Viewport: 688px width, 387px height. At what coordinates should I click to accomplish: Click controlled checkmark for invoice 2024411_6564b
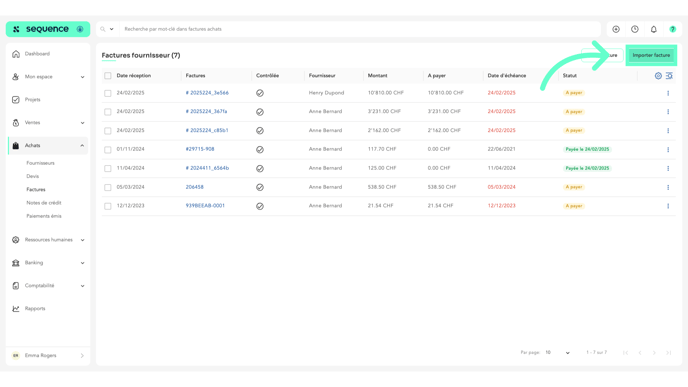click(x=260, y=168)
